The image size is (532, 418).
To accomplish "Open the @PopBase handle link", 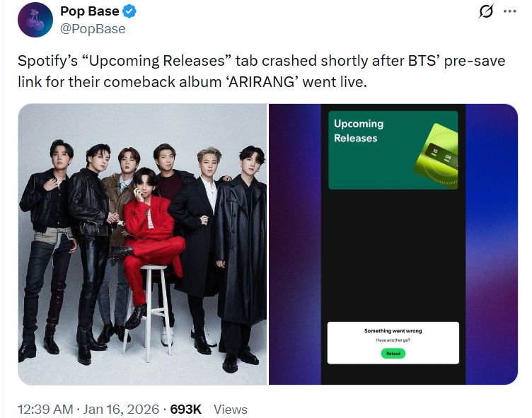I will point(93,29).
